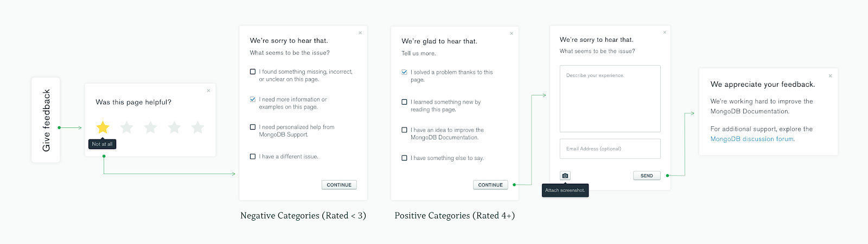Select 'I have a different issue' checkbox
This screenshot has height=244, width=868.
click(x=253, y=157)
